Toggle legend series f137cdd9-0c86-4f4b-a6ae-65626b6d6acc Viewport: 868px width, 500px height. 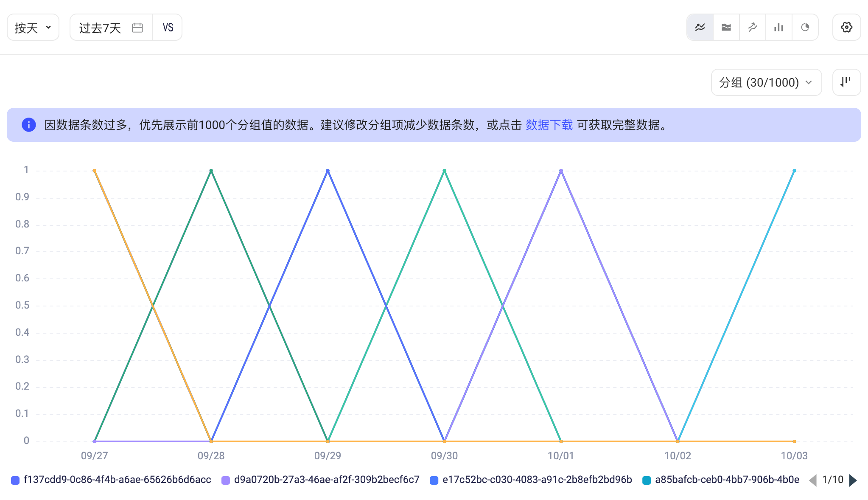111,480
